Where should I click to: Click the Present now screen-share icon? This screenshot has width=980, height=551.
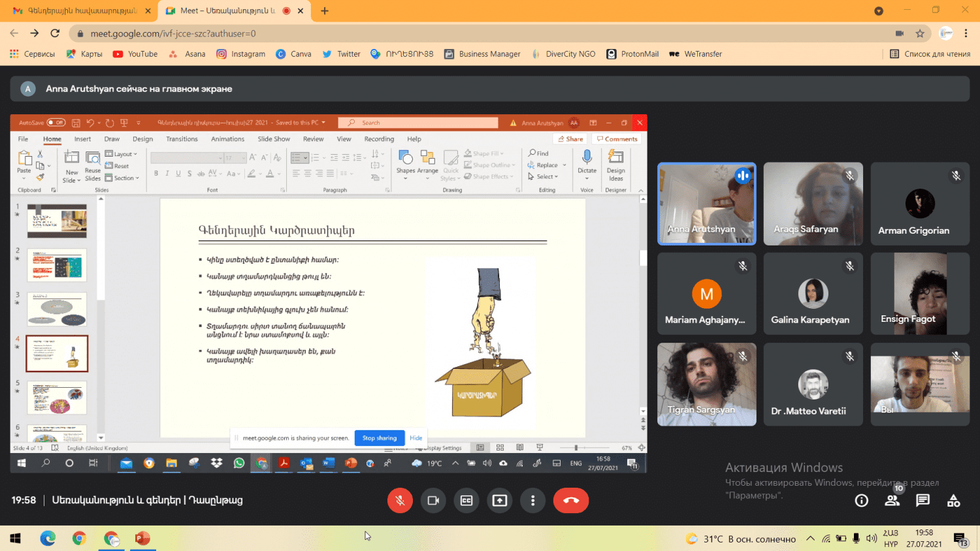(500, 501)
